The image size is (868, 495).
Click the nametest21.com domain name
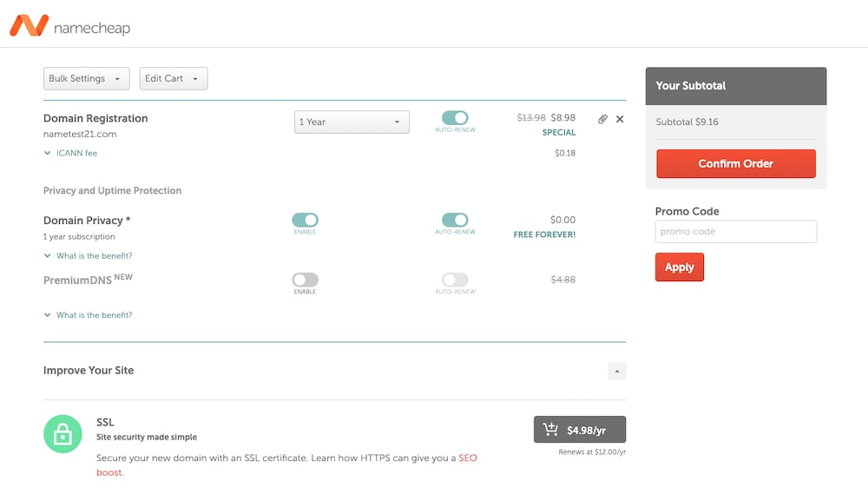click(x=80, y=134)
